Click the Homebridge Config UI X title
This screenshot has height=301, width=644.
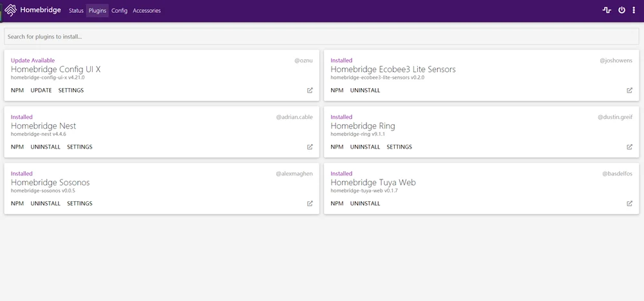(55, 69)
